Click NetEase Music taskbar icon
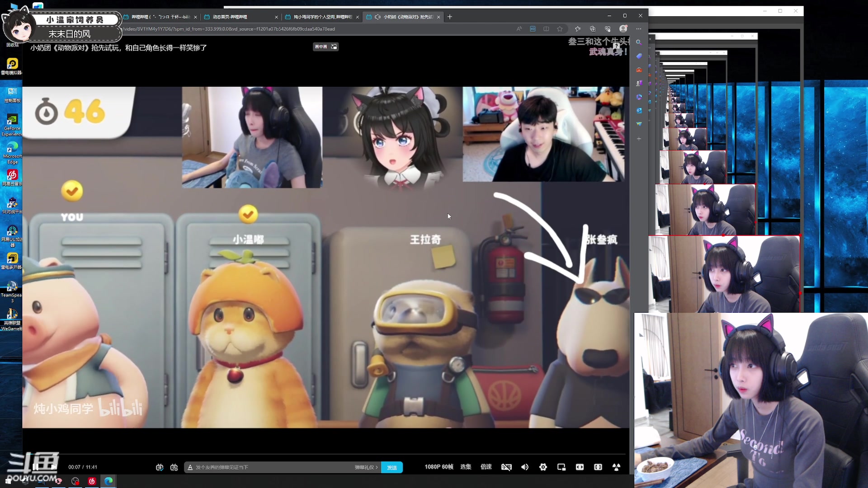Screen dimensions: 868x488 tap(92, 481)
